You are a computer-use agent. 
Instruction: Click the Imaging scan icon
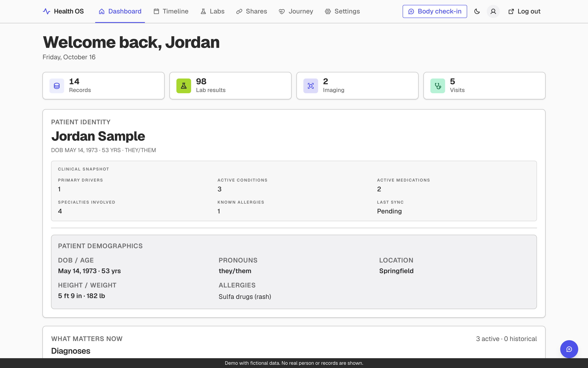click(x=311, y=86)
